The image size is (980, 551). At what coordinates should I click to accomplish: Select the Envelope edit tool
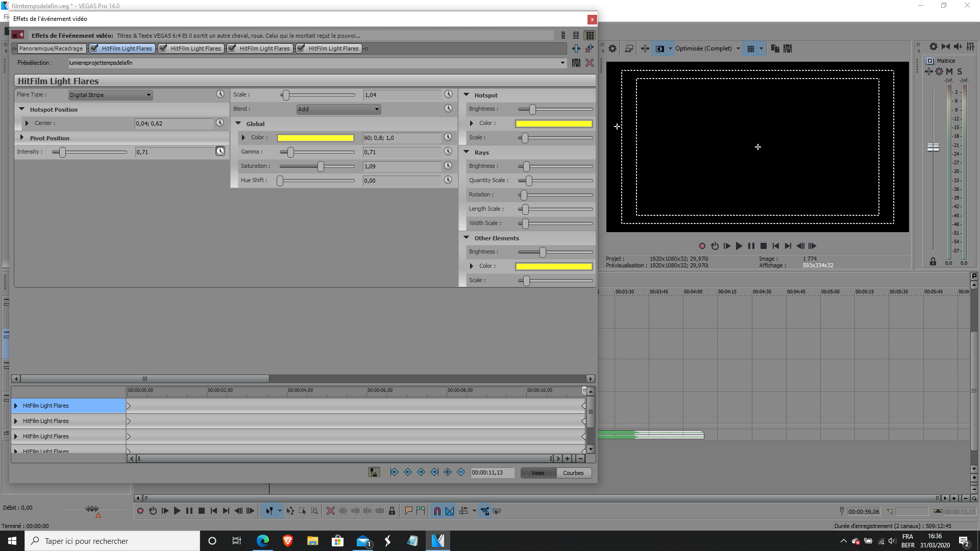290,511
